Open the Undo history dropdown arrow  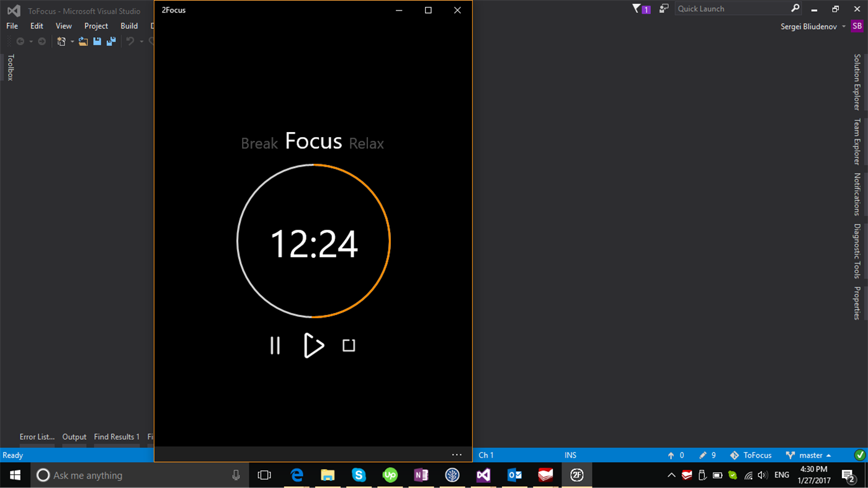141,41
